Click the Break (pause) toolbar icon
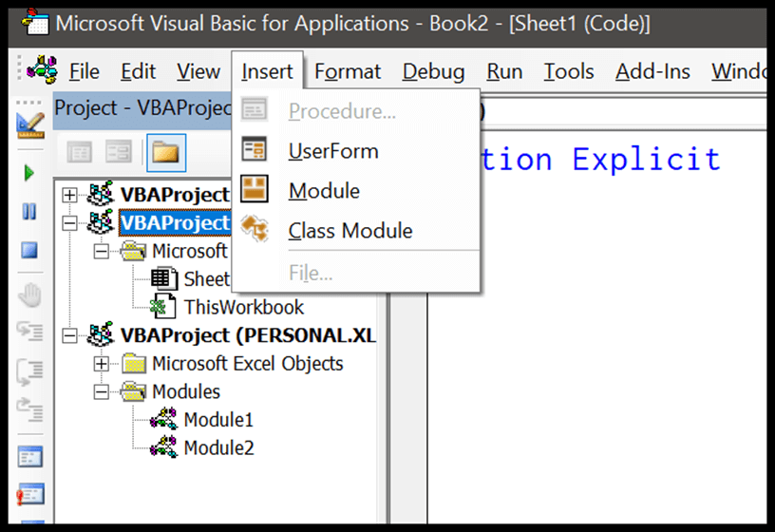This screenshot has width=775, height=532. coord(29,211)
